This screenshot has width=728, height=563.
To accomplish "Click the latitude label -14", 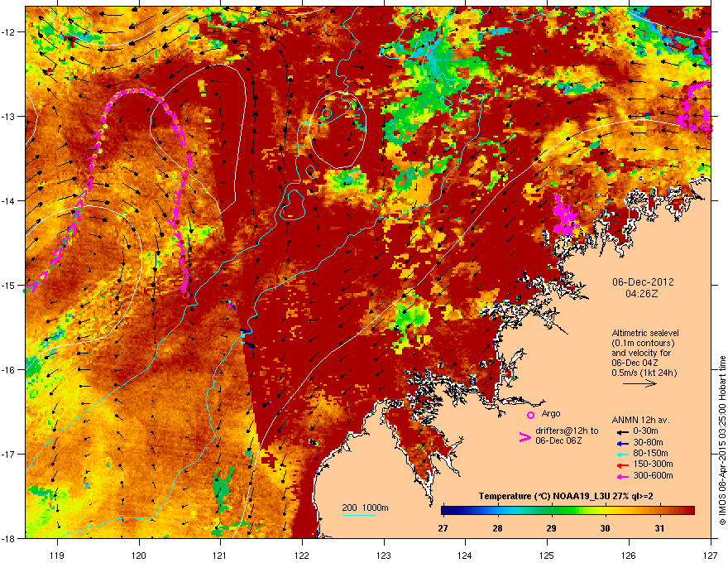I will coord(10,200).
